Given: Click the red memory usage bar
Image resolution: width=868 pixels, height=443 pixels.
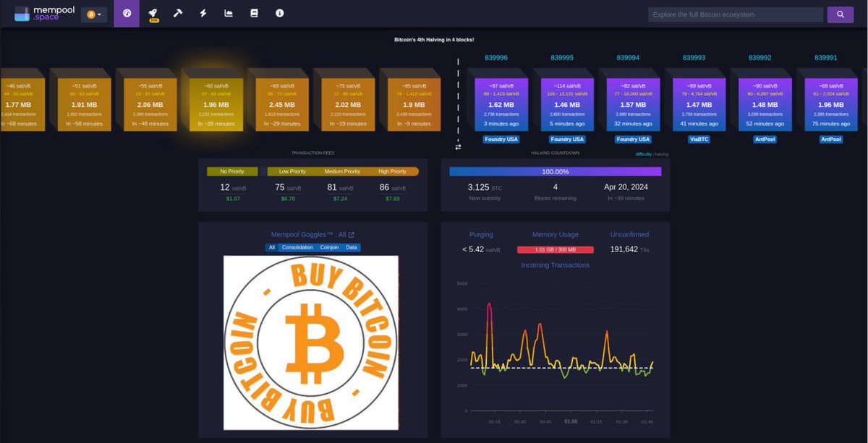Looking at the screenshot, I should (x=555, y=249).
